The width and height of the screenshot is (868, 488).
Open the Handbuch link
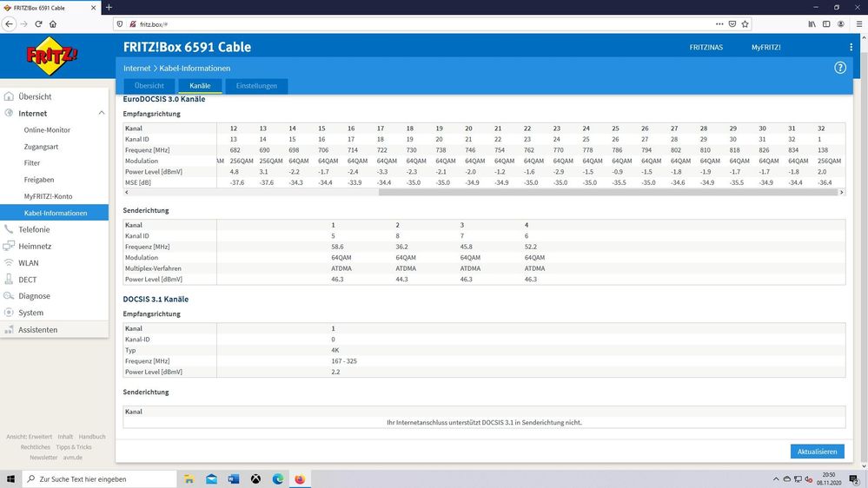92,437
